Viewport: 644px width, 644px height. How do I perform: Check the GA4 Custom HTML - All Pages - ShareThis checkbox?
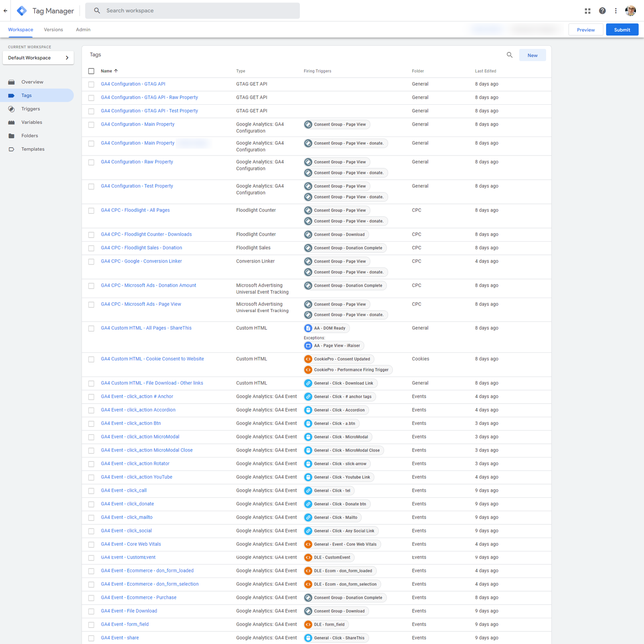[91, 329]
